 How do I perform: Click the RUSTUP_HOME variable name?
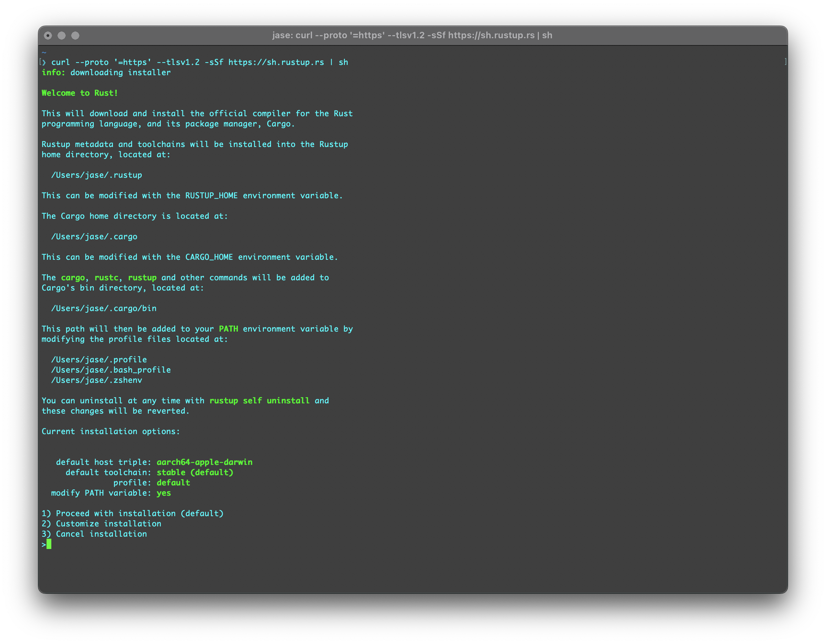pyautogui.click(x=211, y=196)
